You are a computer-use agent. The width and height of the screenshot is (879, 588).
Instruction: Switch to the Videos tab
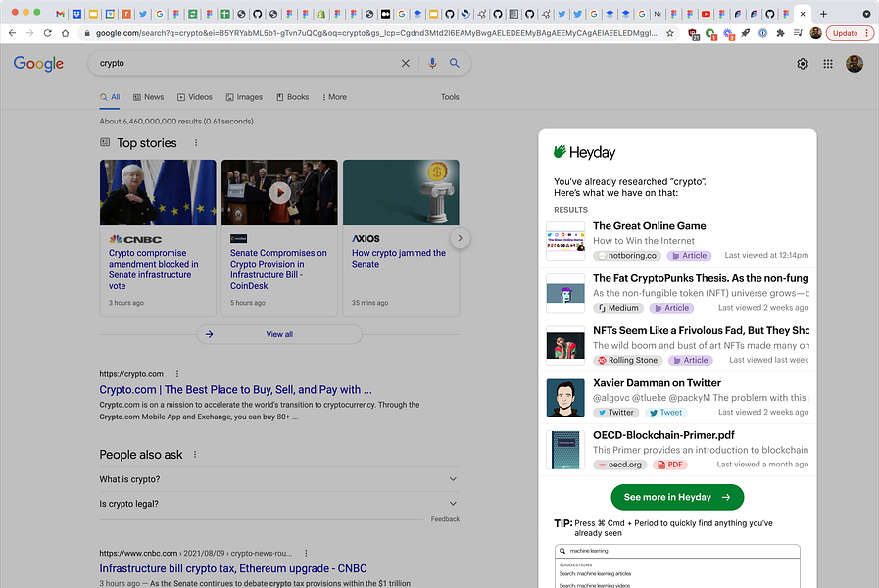pos(195,97)
